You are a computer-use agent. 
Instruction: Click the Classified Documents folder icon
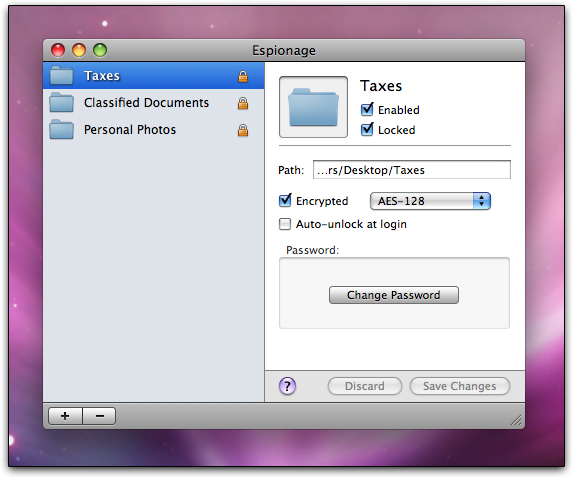(x=61, y=102)
